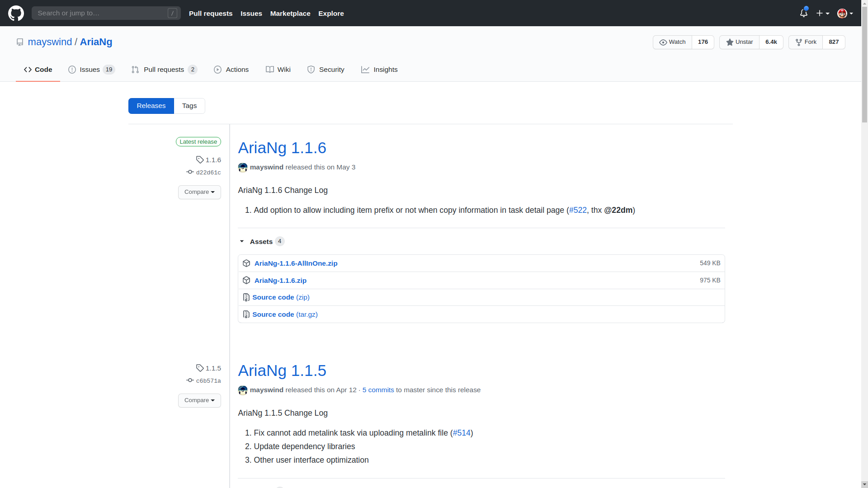The width and height of the screenshot is (868, 488).
Task: Enable watching via the Watch button
Action: [x=673, y=42]
